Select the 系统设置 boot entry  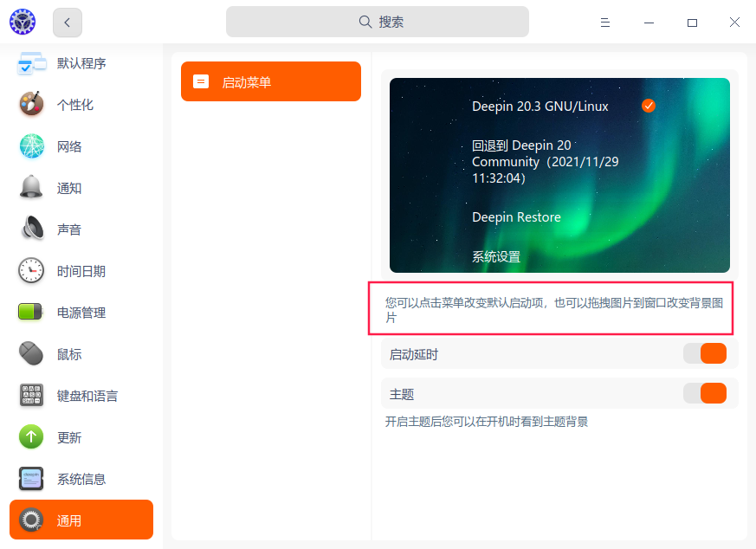496,256
